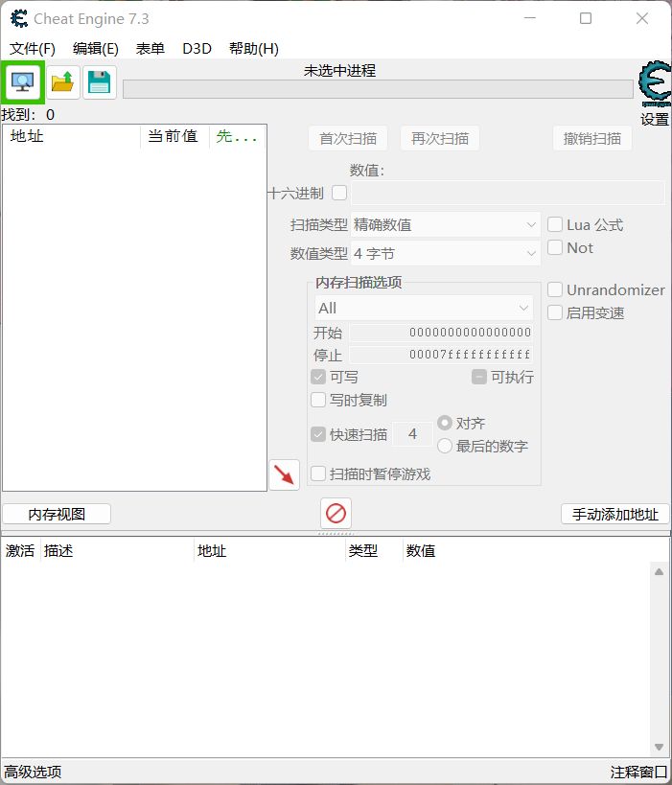This screenshot has height=785, width=672.
Task: Click the Cheat Engine title bar icon
Action: [19, 18]
